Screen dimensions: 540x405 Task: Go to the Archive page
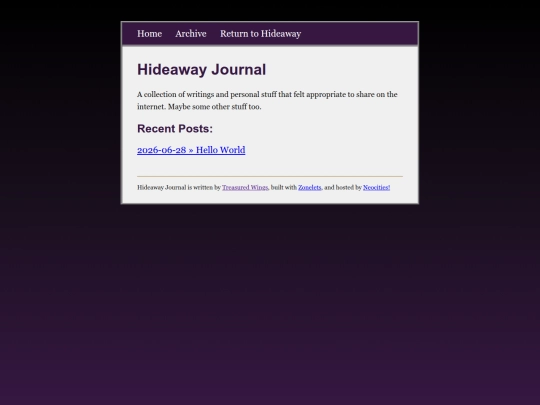[x=191, y=34]
